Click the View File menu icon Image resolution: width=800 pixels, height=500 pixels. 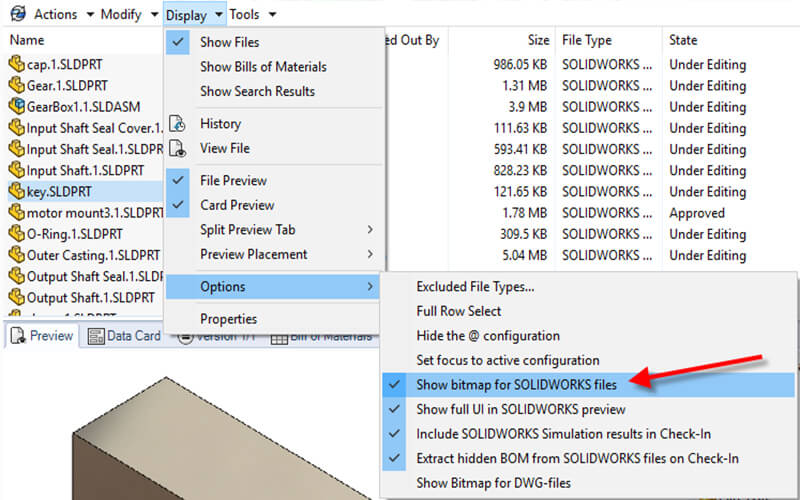(178, 148)
